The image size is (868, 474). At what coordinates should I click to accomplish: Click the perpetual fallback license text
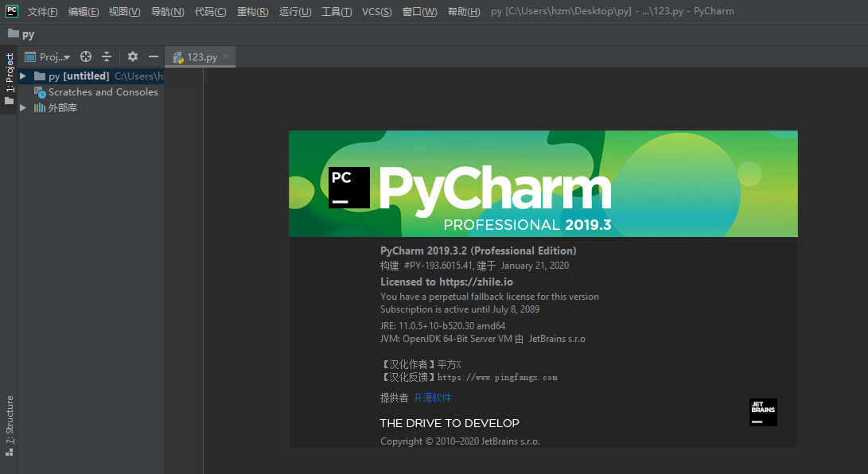pyautogui.click(x=489, y=297)
